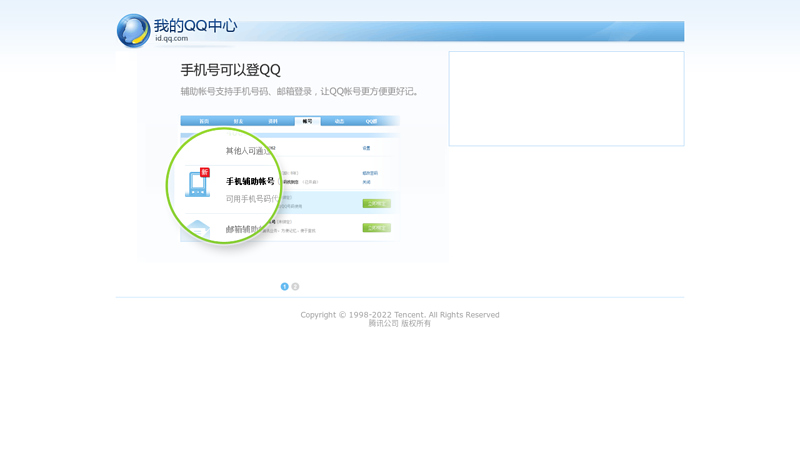Click the 我的QQ中心 header title
This screenshot has height=450, width=800.
[195, 26]
